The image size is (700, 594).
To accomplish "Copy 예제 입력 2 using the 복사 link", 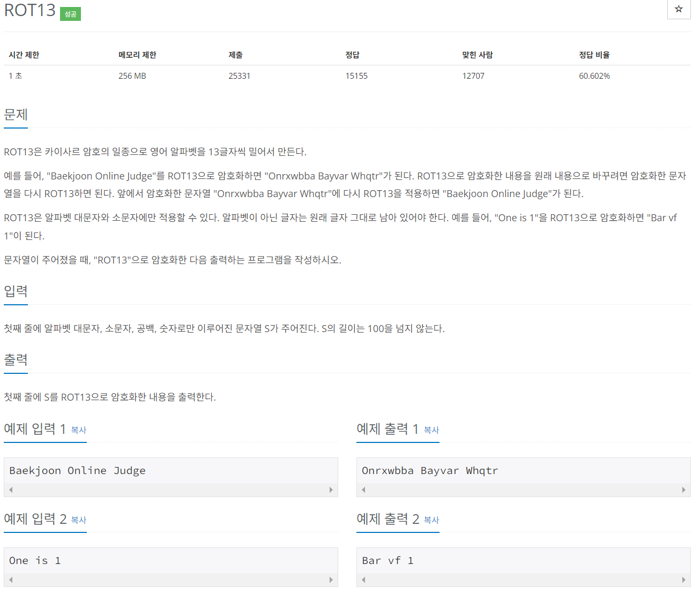I will tap(78, 520).
